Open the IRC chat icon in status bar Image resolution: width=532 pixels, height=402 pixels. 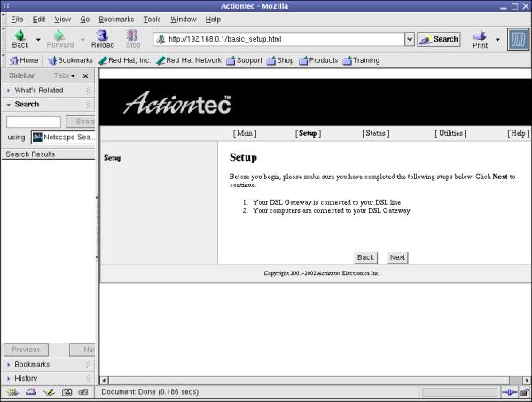pyautogui.click(x=83, y=392)
